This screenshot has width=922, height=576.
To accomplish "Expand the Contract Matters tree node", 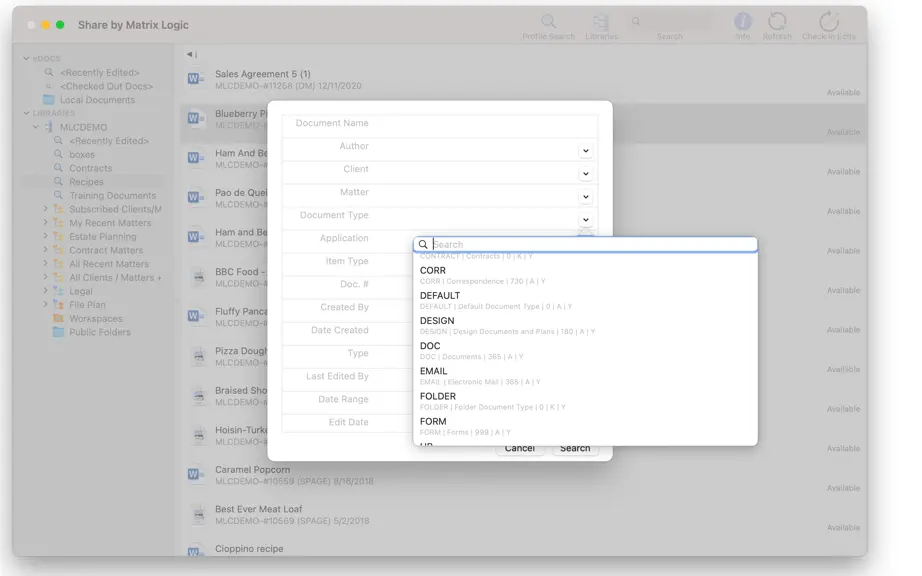I will click(x=45, y=249).
